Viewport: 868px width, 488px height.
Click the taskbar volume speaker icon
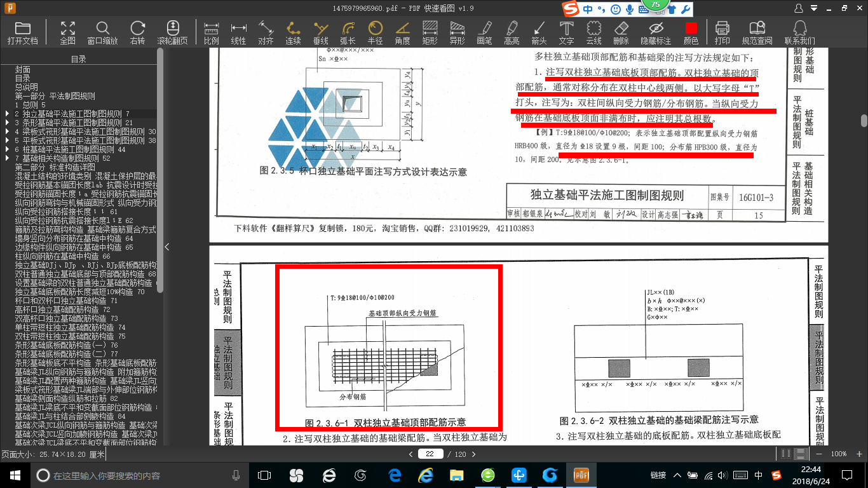point(724,475)
